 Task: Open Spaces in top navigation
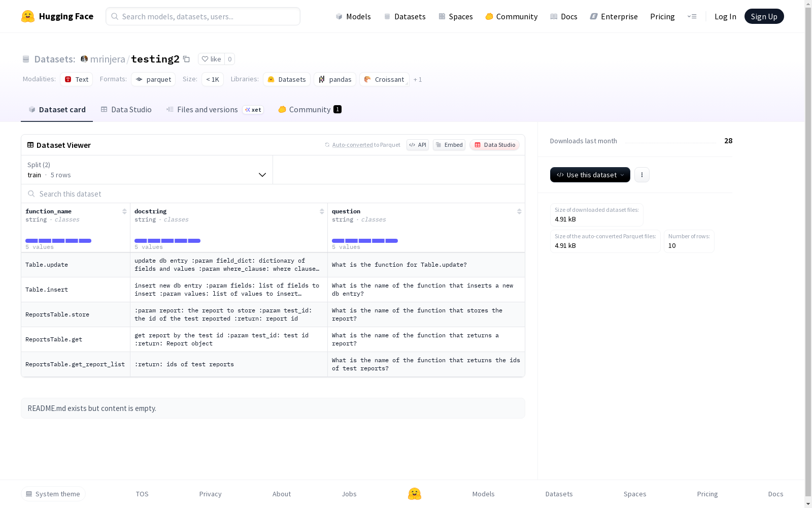pos(456,16)
